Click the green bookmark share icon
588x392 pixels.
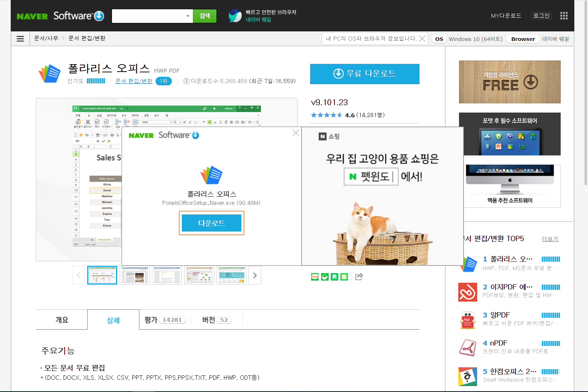click(x=334, y=276)
